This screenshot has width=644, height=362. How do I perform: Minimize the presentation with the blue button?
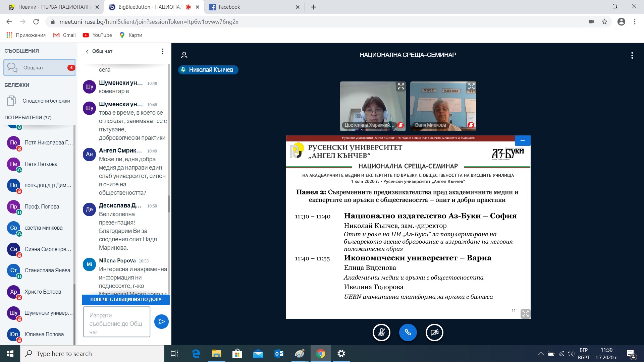click(523, 140)
